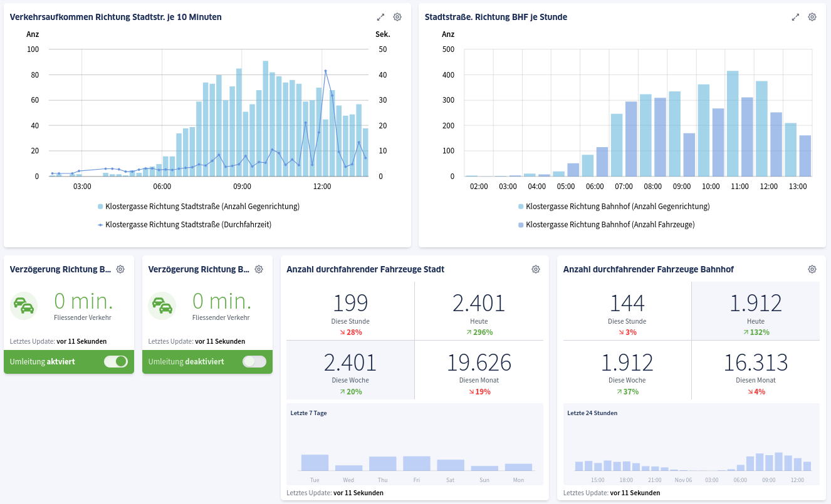Click the green car icon showing Fliessender Verkehr

pyautogui.click(x=23, y=306)
